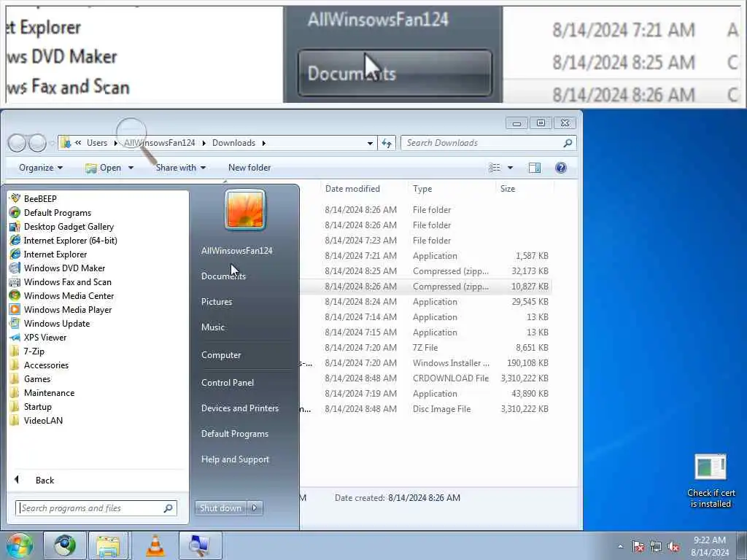Select the CRDOWNLOAD File row
Image resolution: width=747 pixels, height=560 pixels.
coord(426,378)
